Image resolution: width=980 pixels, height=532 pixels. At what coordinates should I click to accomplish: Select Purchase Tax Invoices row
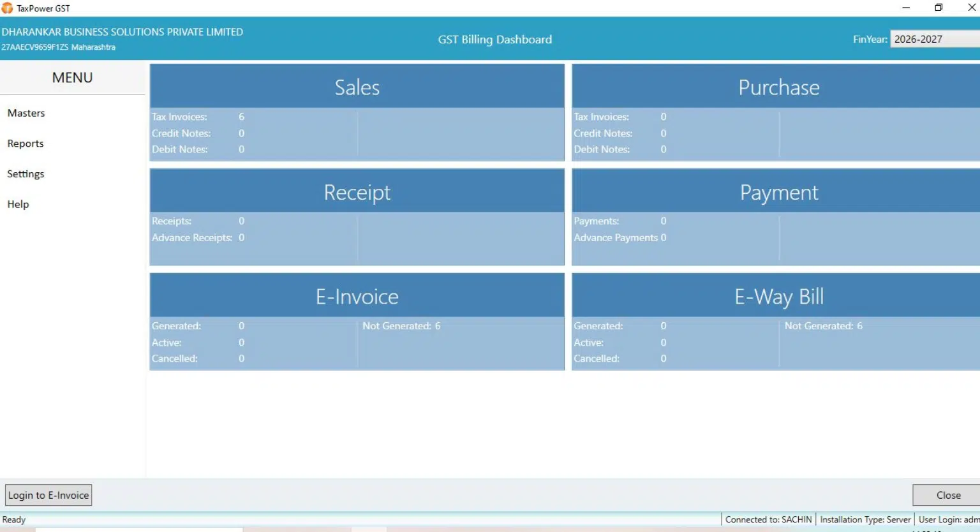[620, 117]
